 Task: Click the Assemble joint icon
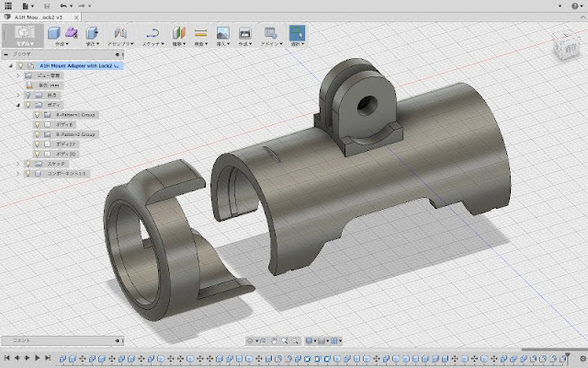tap(120, 33)
